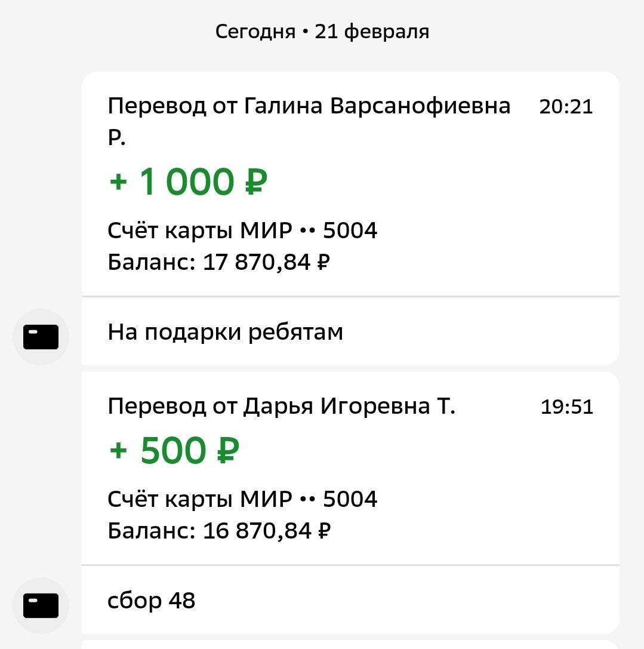Tap "Счёт карты МИР •• 5004" in first transfer
Image resolution: width=644 pixels, height=649 pixels.
[242, 230]
